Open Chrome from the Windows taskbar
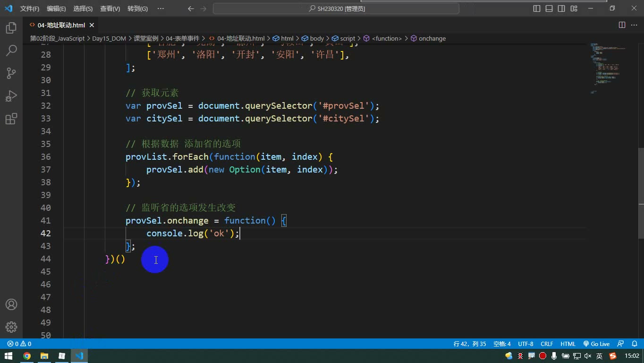The height and width of the screenshot is (363, 644). (x=27, y=356)
